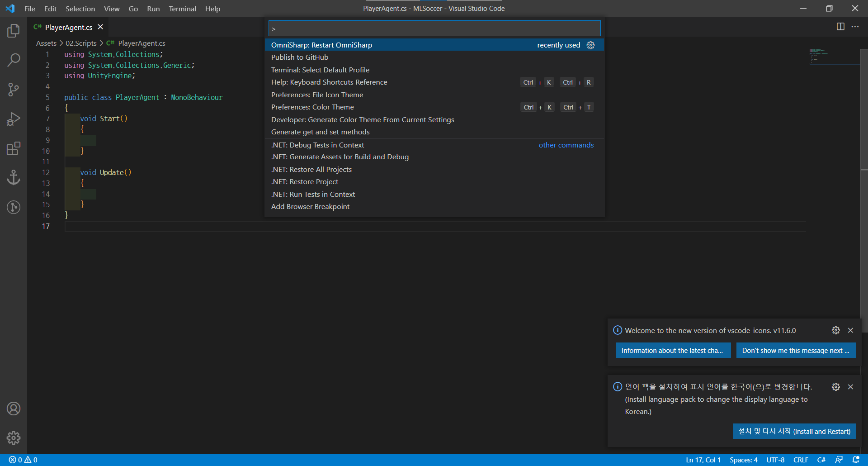The image size is (868, 466).
Task: Change language mode via C# status item
Action: coord(821,460)
